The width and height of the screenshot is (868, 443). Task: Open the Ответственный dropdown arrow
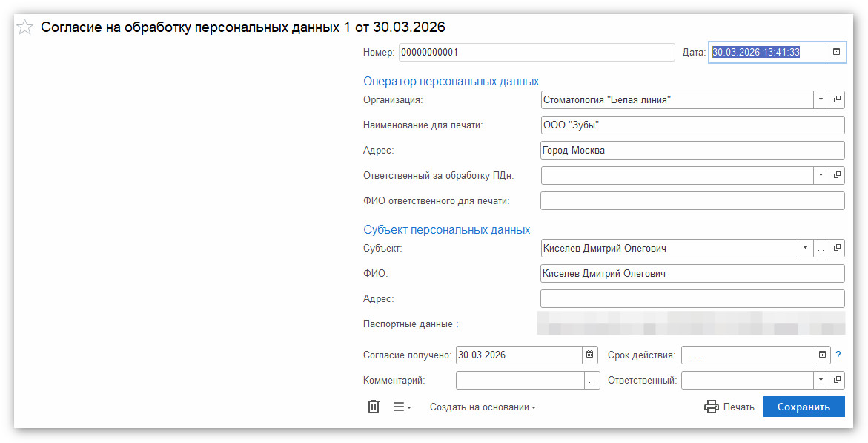click(x=821, y=379)
